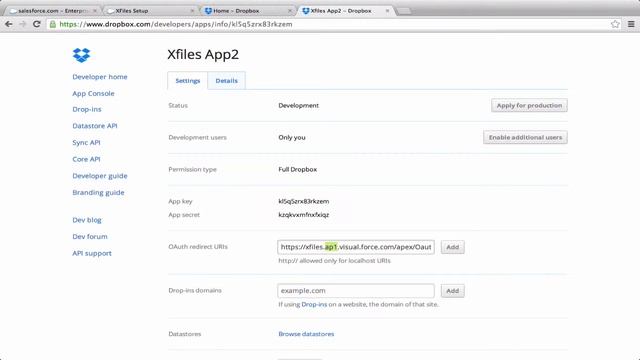Click the Xfiles App2 heading

(203, 54)
